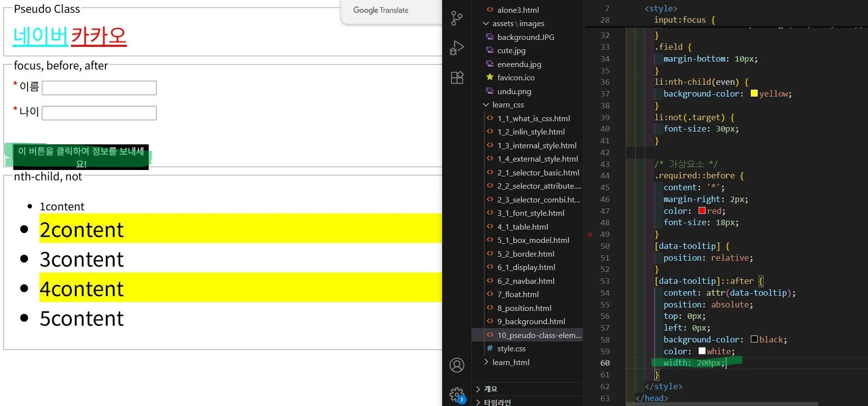Open 5_1_box_model.html file
Screen dimensions: 868x406
[533, 240]
